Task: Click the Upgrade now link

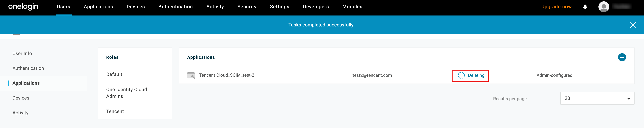Action: point(556,7)
